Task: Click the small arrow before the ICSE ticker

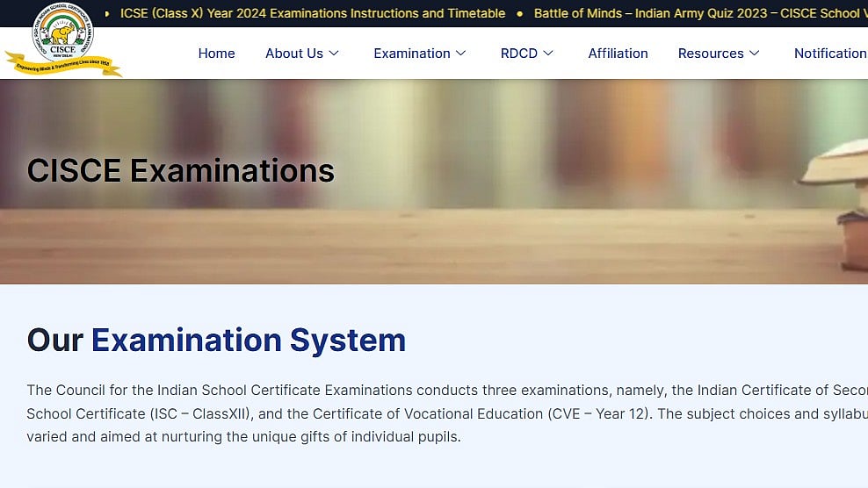Action: coord(107,13)
